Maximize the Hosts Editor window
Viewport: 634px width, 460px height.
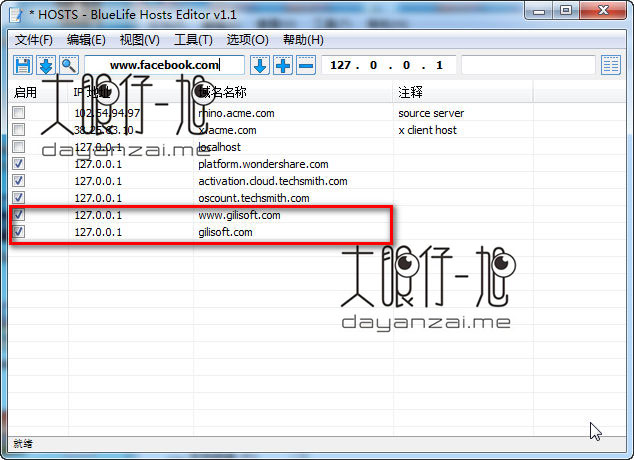566,11
